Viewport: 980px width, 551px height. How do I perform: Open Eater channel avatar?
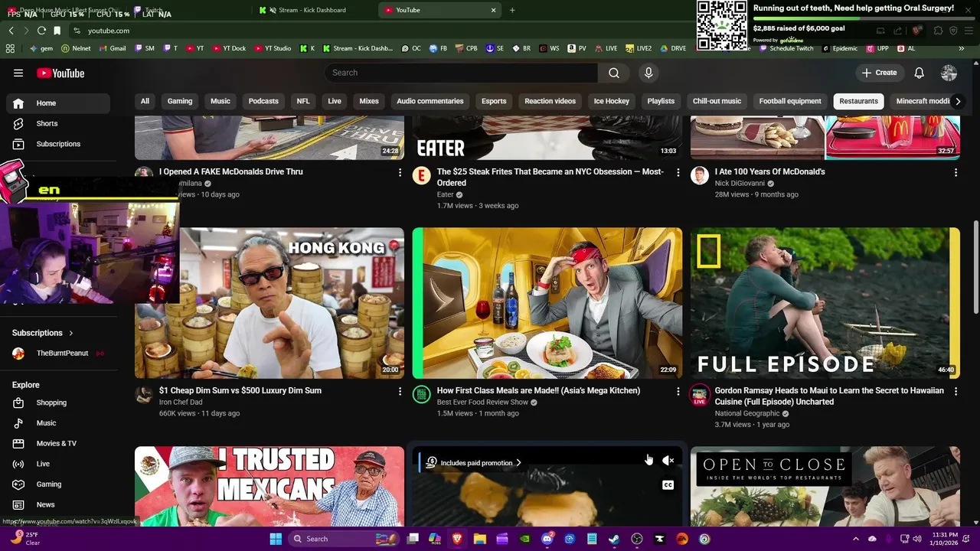pyautogui.click(x=422, y=176)
